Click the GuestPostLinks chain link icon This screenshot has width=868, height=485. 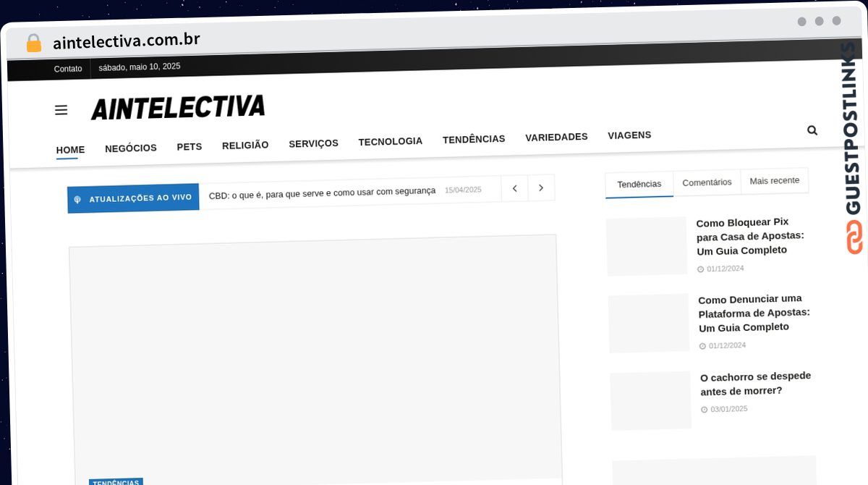click(x=856, y=237)
